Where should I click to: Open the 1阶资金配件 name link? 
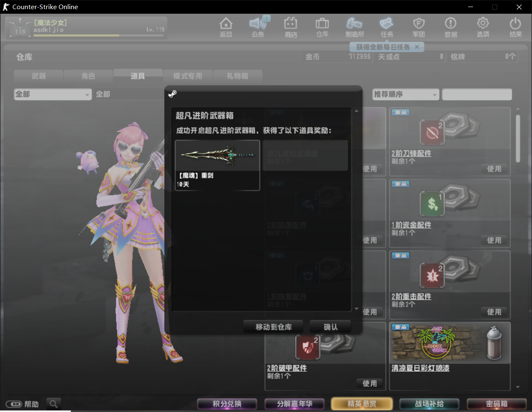point(411,225)
